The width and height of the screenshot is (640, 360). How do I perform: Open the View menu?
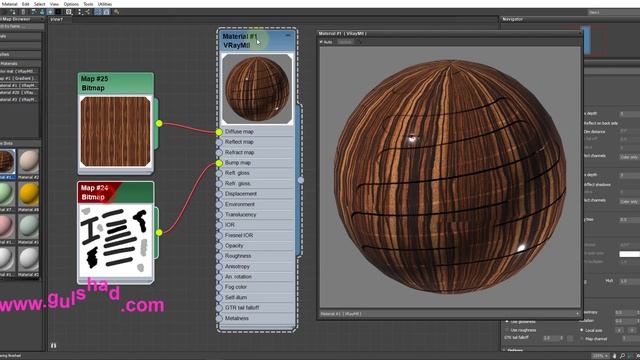pyautogui.click(x=54, y=4)
